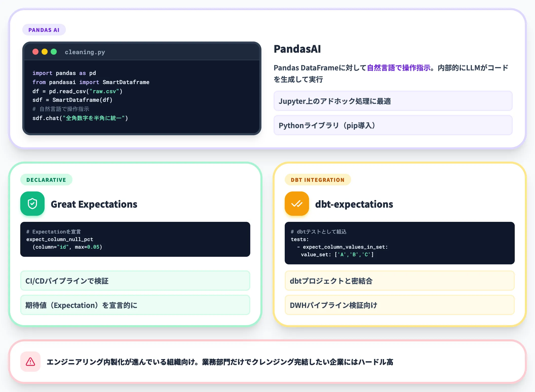
Task: Click the expect_column_null_pct code line
Action: coord(60,239)
